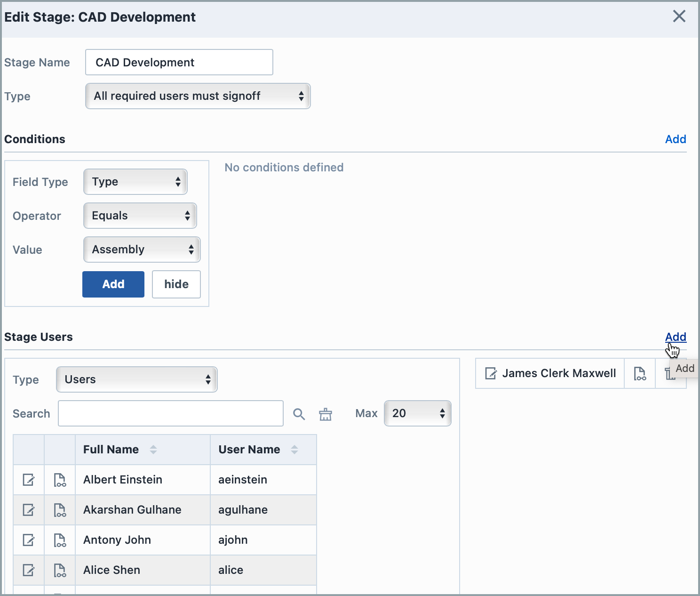Viewport: 700px width, 596px height.
Task: Click document icon for Alice Shen
Action: pyautogui.click(x=60, y=570)
